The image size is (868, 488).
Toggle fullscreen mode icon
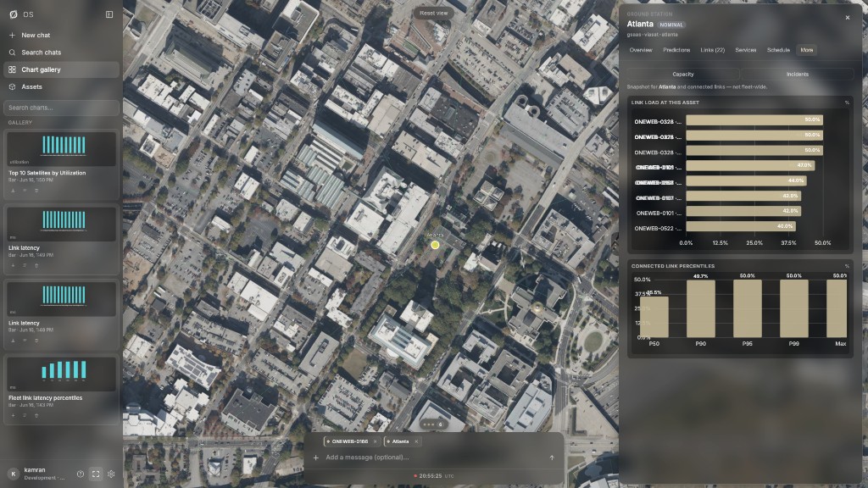(x=96, y=474)
